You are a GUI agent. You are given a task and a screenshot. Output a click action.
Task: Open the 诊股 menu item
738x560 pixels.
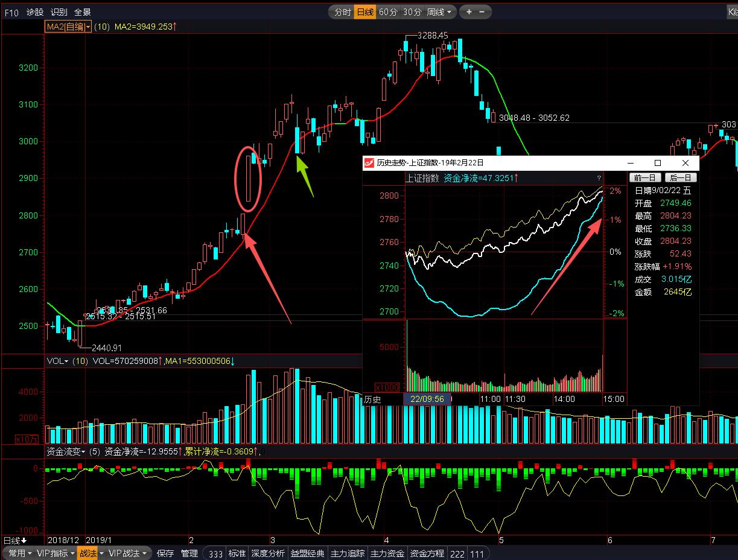[35, 12]
